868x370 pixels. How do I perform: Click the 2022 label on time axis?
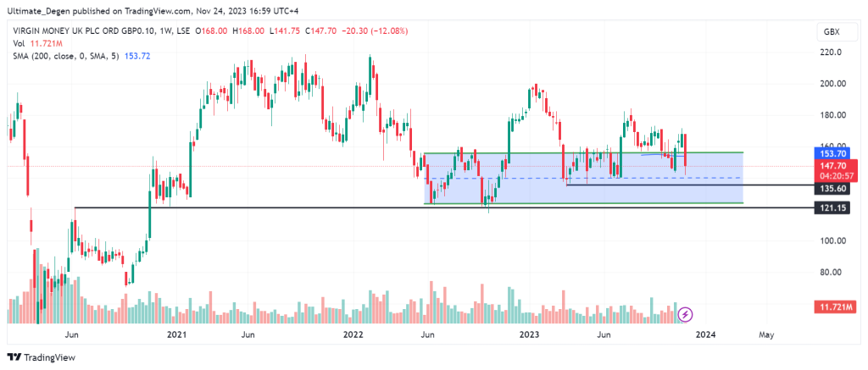[x=353, y=334]
